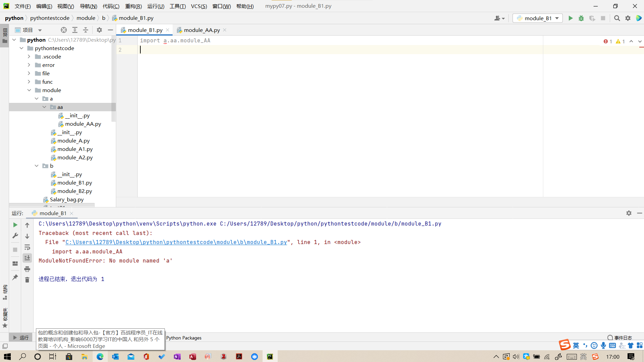The height and width of the screenshot is (362, 644).
Task: Expand the func folder
Action: (29, 82)
